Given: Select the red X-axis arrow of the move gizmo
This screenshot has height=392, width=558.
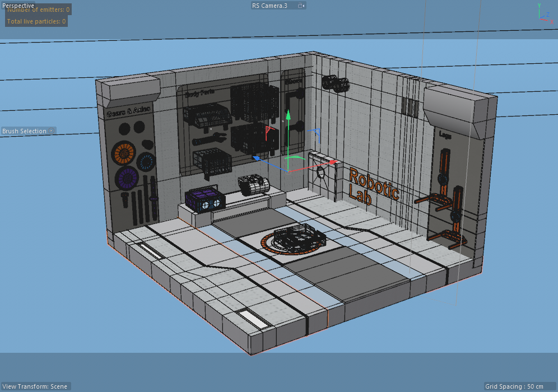Looking at the screenshot, I should tap(332, 162).
